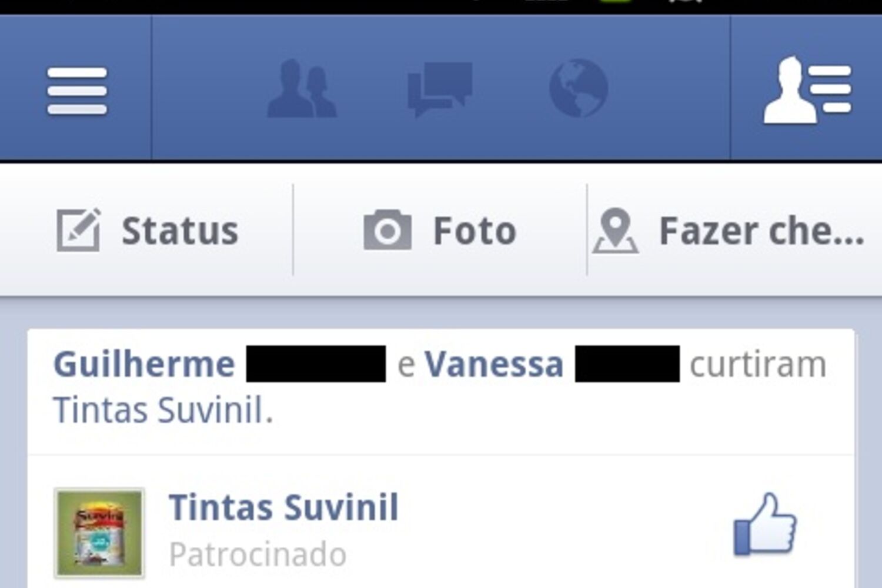This screenshot has width=882, height=588.
Task: Tap the sponsored story card header
Action: tap(441, 392)
